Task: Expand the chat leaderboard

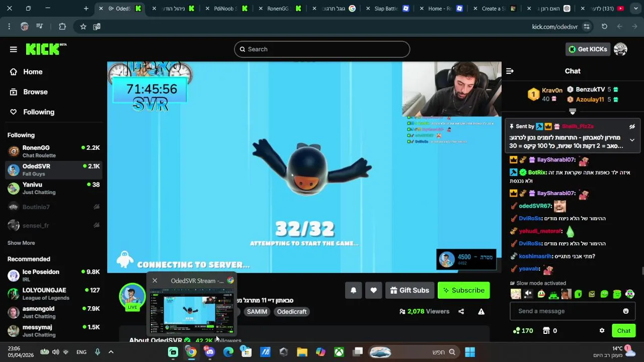Action: coord(572,111)
